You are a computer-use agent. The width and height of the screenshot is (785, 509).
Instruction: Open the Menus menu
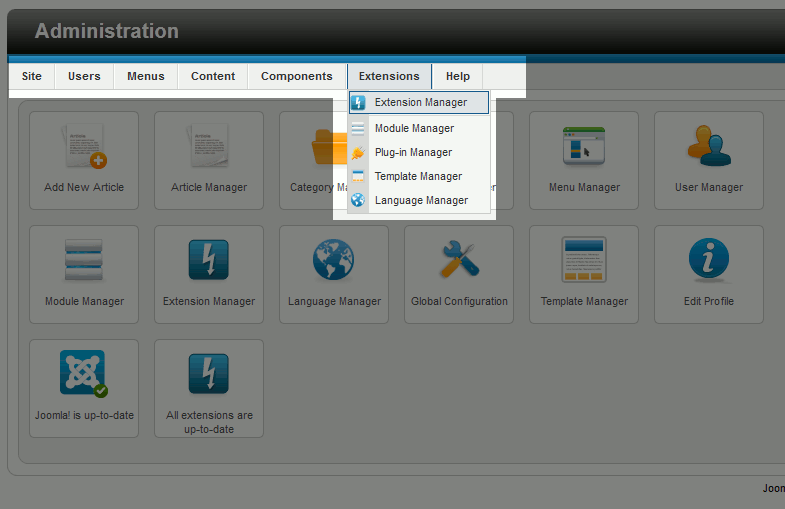point(146,76)
